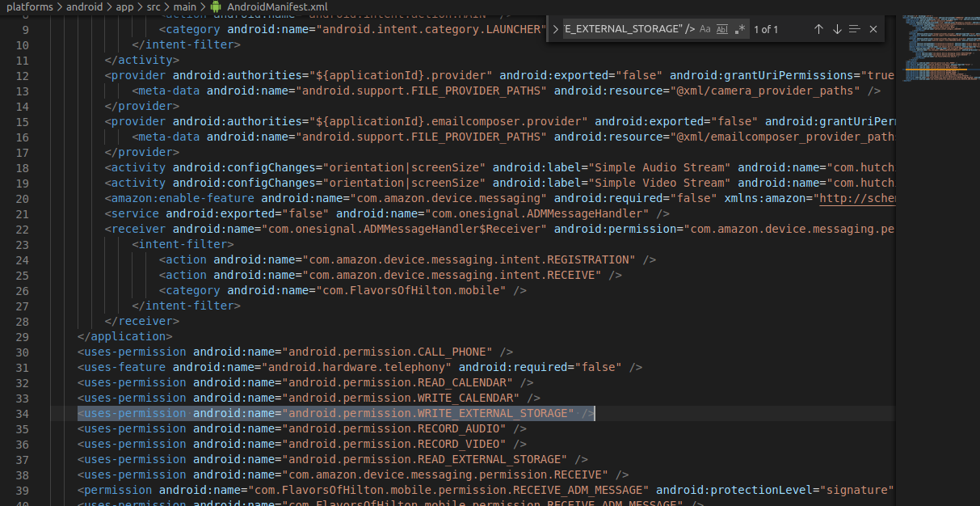Screen dimensions: 980x506
Task: Click 'com.amazon.device.messaging.permission.RECEIVE' on line 38
Action: point(444,474)
